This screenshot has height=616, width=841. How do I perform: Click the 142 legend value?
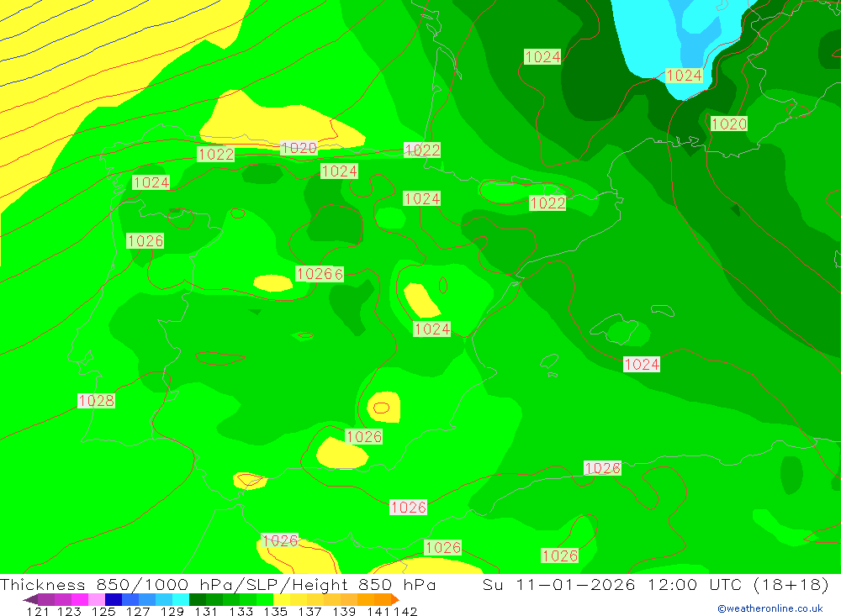[x=405, y=611]
